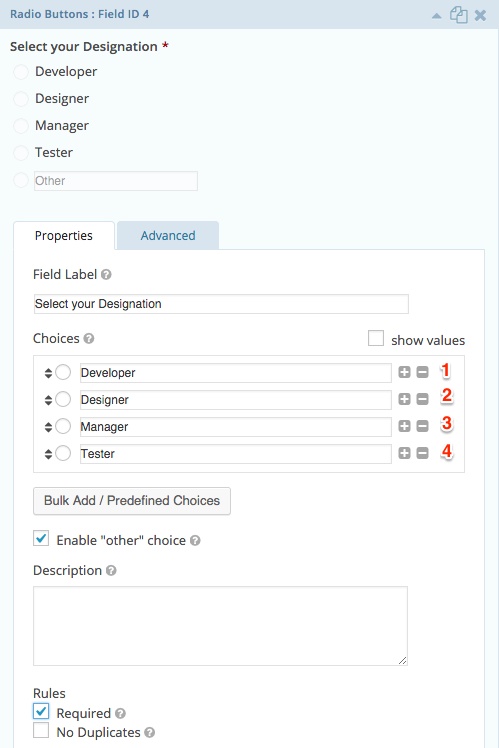Click the reorder arrows beside Tester choice
This screenshot has height=748, width=499.
pos(48,454)
